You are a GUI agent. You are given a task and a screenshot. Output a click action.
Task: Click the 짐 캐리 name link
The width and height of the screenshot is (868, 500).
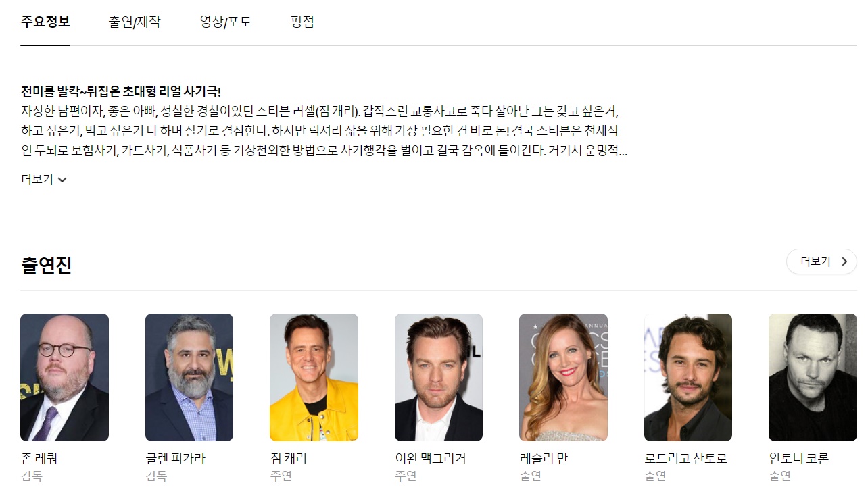pyautogui.click(x=289, y=458)
